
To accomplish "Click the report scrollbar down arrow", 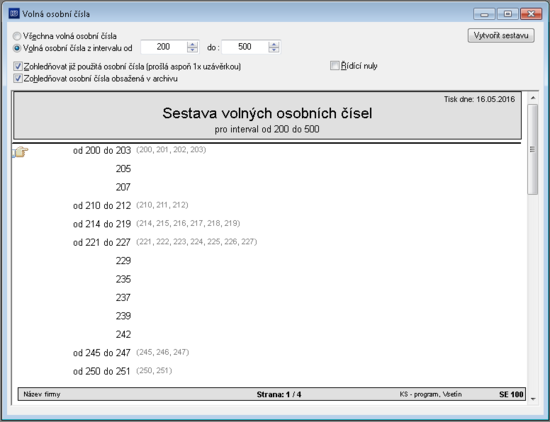I will point(533,399).
